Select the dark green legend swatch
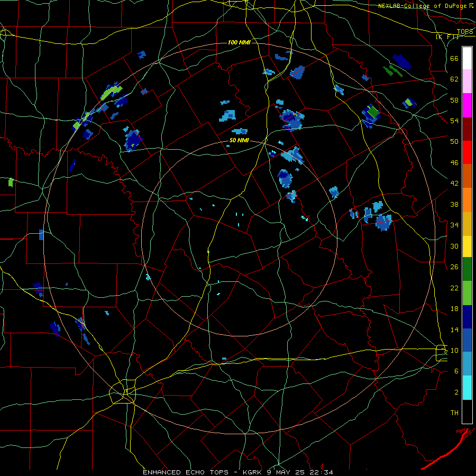 pyautogui.click(x=467, y=269)
